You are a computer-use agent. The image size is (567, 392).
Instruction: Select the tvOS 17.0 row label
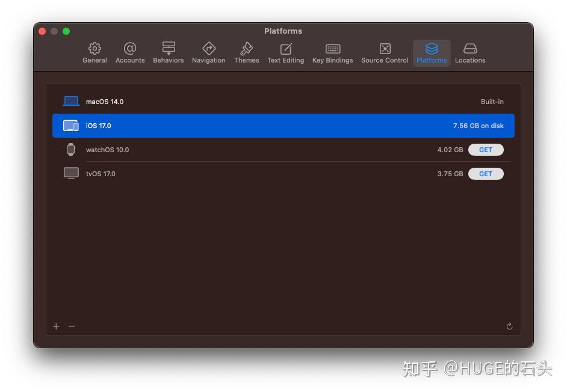tap(101, 174)
